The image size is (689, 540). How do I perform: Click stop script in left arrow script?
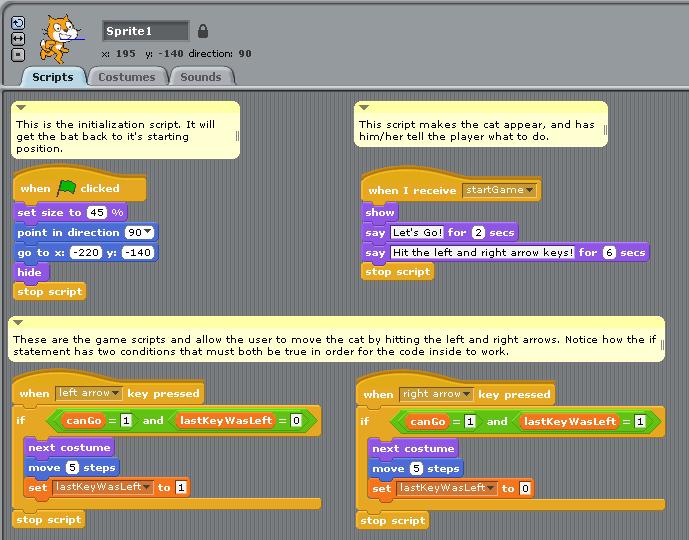49,520
